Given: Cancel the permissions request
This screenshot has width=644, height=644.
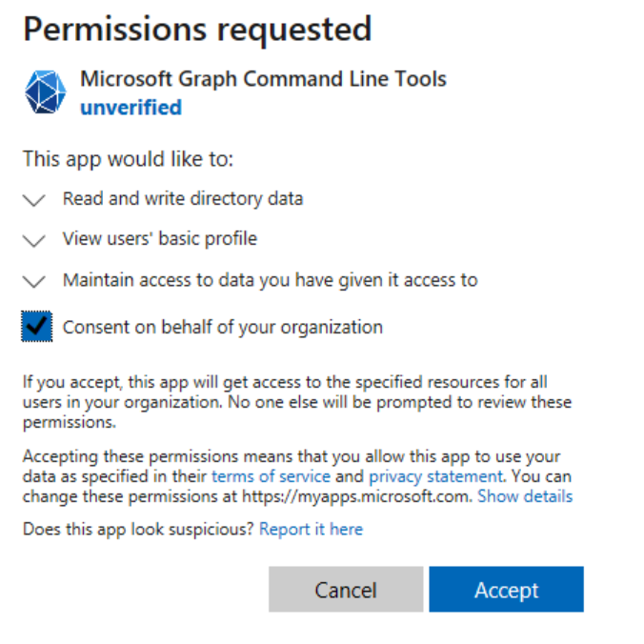Looking at the screenshot, I should [x=346, y=590].
